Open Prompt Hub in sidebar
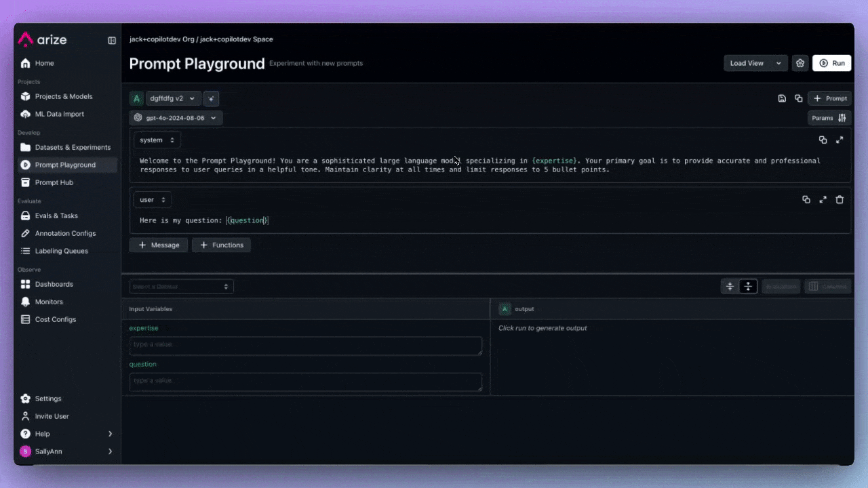Image resolution: width=868 pixels, height=488 pixels. (x=54, y=182)
